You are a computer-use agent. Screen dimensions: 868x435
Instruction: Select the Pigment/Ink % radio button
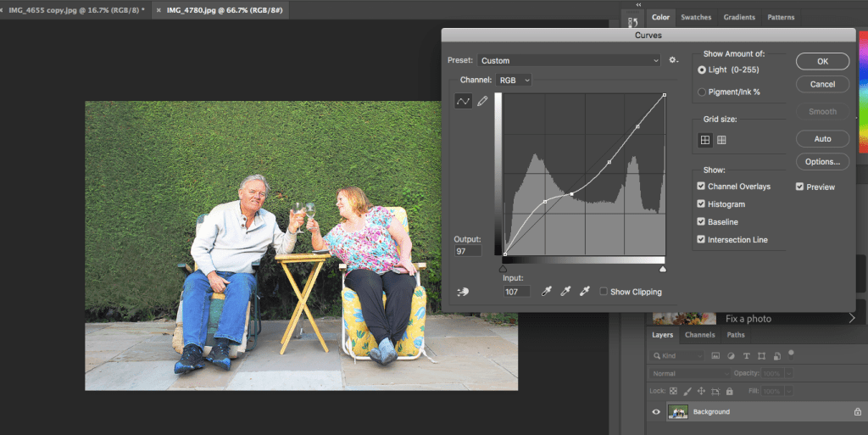701,92
